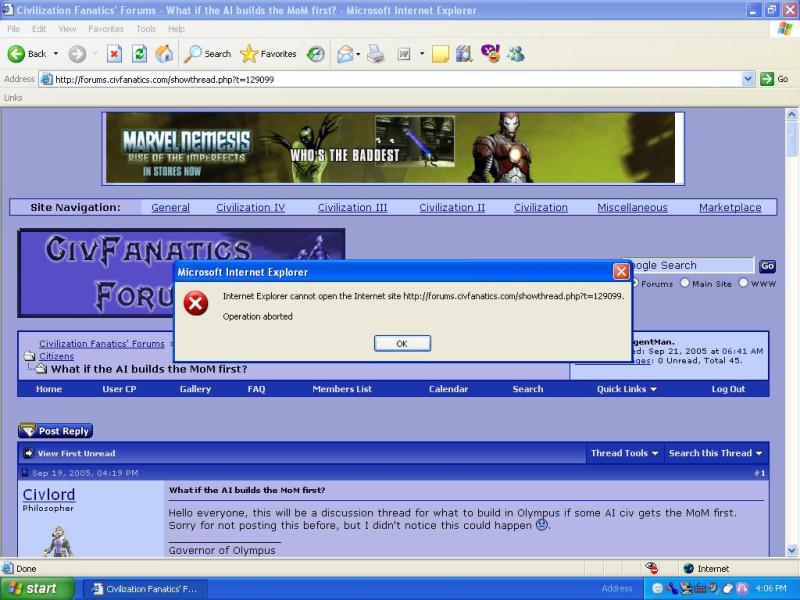Click the page icon in address bar

tap(46, 79)
